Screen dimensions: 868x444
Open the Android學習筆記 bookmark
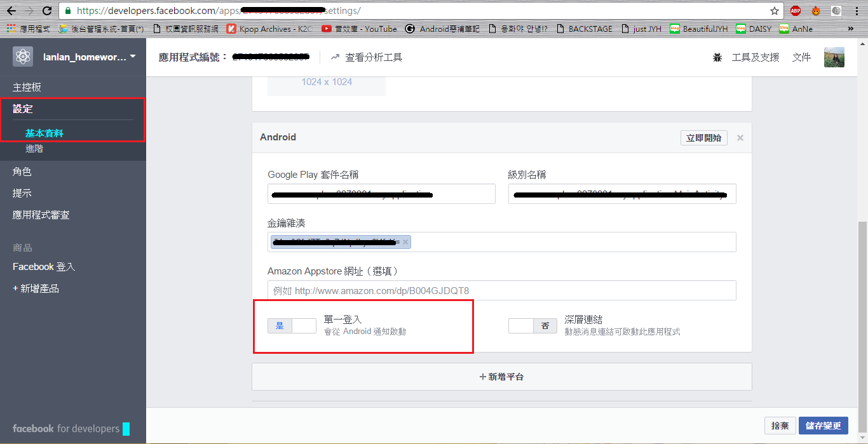point(442,29)
